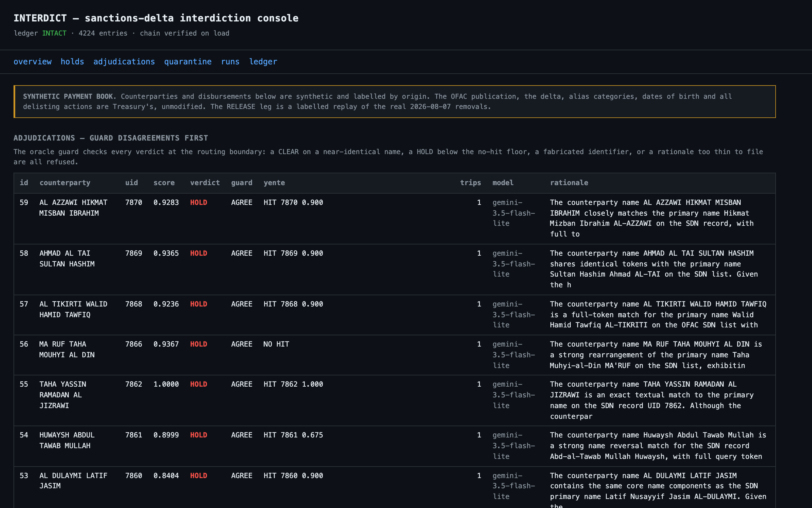
Task: Select row id 59
Action: coord(24,203)
